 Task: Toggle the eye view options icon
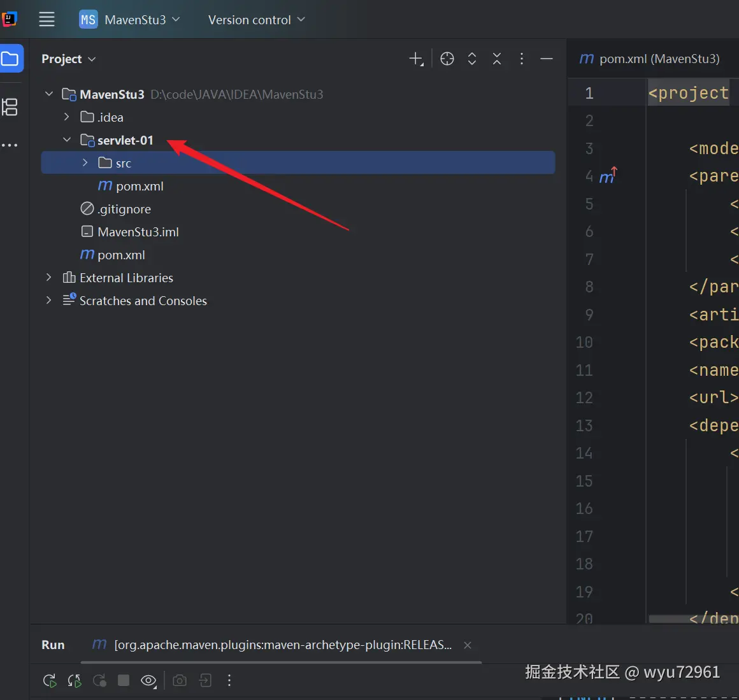point(148,681)
